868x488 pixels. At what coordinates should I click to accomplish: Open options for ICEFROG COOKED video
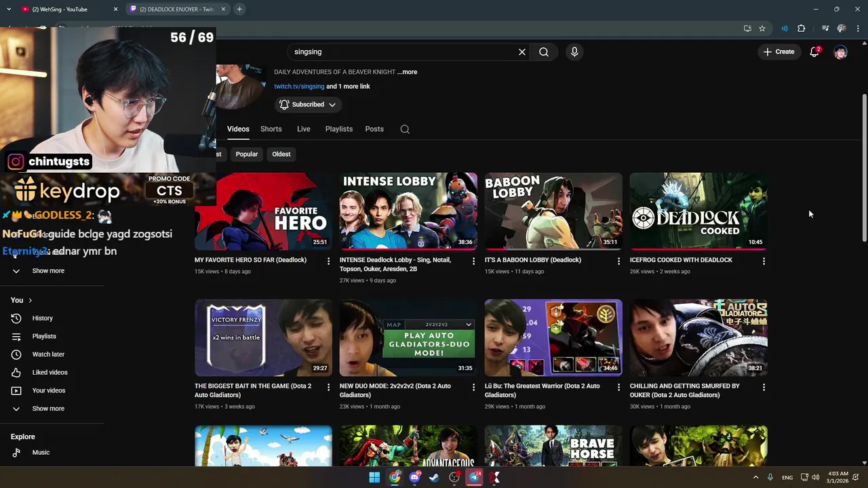point(764,261)
